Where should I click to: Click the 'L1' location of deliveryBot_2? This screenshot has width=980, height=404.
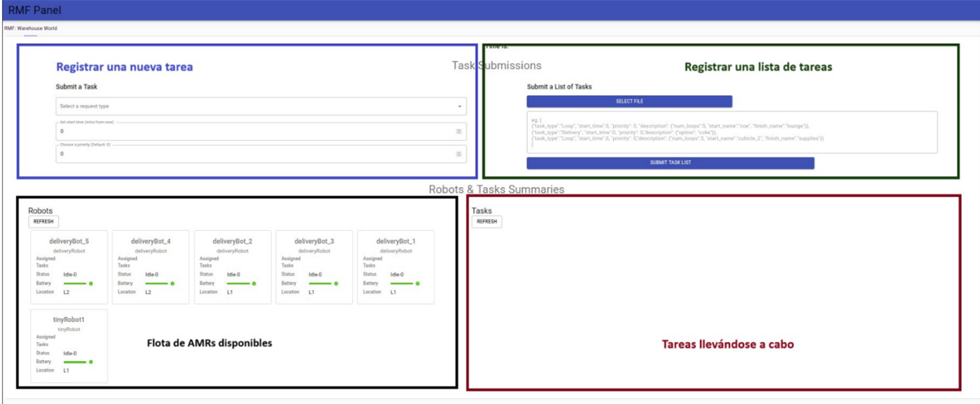coord(230,292)
